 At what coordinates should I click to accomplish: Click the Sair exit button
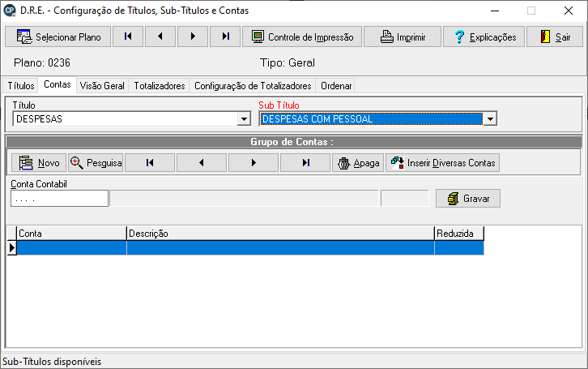click(x=555, y=36)
